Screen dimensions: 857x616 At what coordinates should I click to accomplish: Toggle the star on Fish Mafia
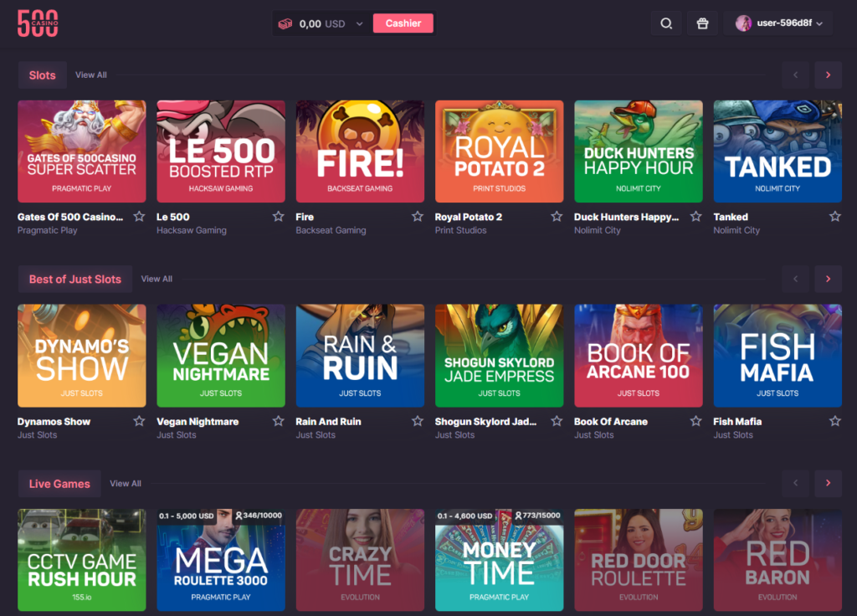pos(834,421)
